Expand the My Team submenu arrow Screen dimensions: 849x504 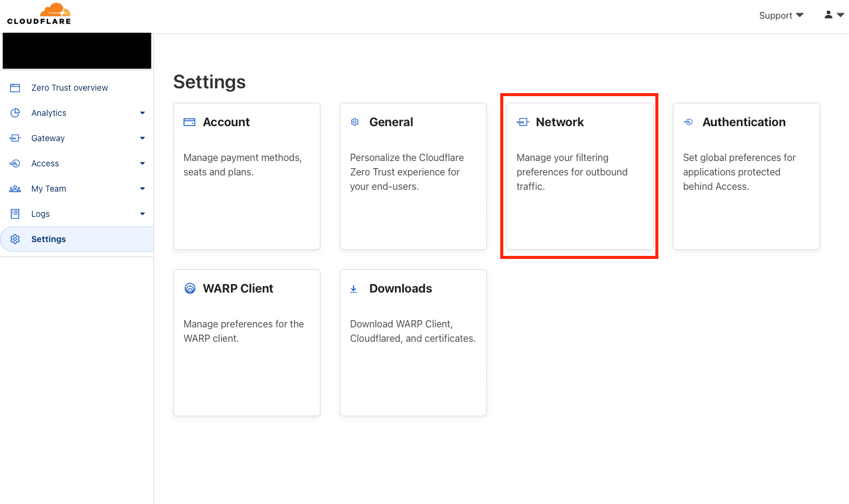point(143,189)
